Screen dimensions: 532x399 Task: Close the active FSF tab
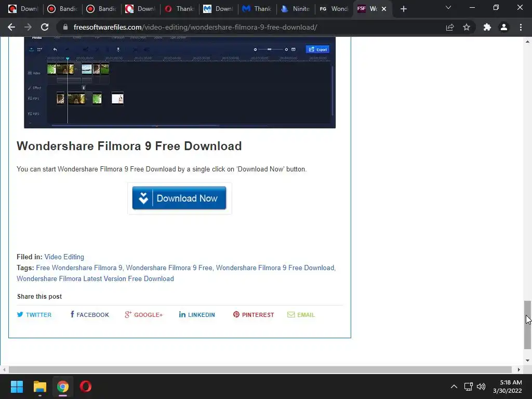coord(384,9)
